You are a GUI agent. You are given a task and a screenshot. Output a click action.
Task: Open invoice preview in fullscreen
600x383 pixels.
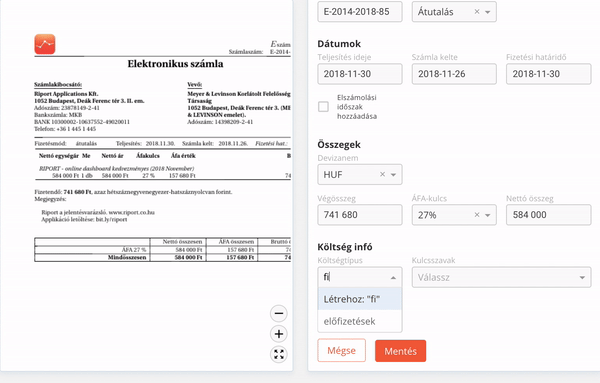pos(279,354)
